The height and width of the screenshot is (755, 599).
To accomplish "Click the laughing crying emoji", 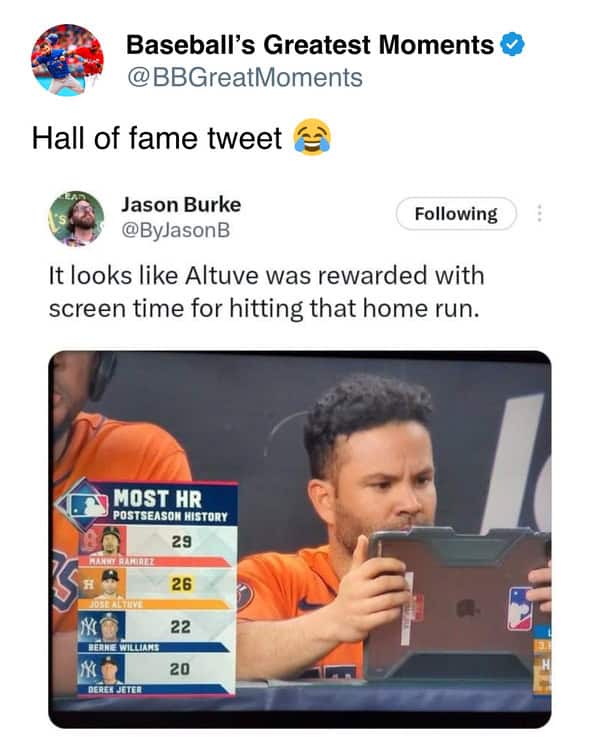I will click(313, 137).
